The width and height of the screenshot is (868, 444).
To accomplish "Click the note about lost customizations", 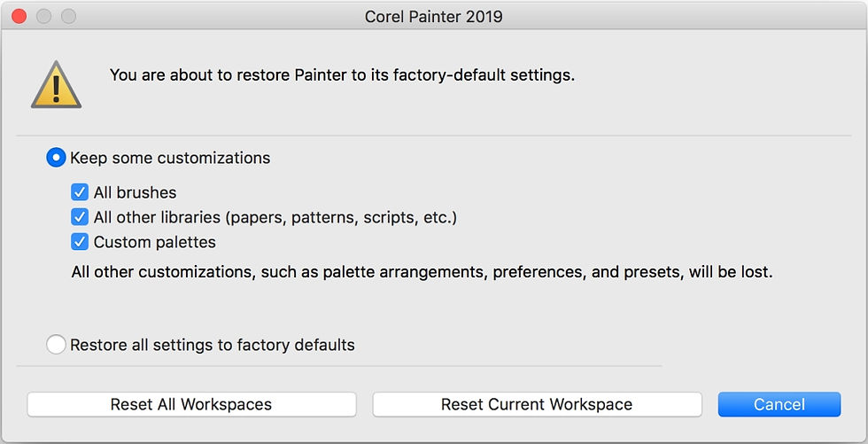I will click(422, 272).
